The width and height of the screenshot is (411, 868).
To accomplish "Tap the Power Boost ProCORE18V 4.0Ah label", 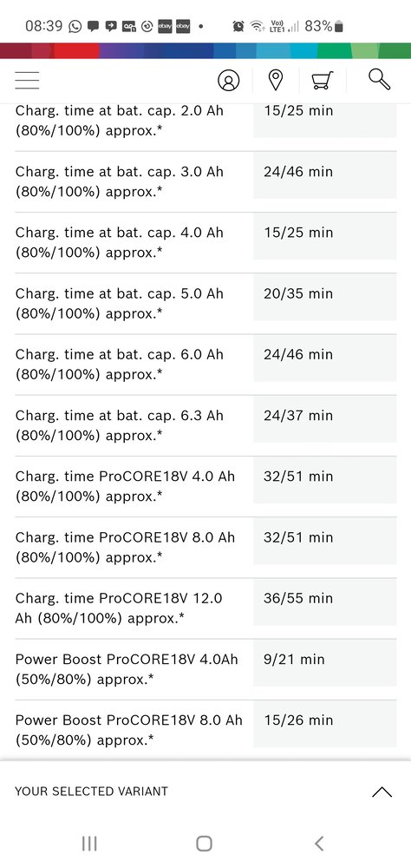I will (127, 668).
